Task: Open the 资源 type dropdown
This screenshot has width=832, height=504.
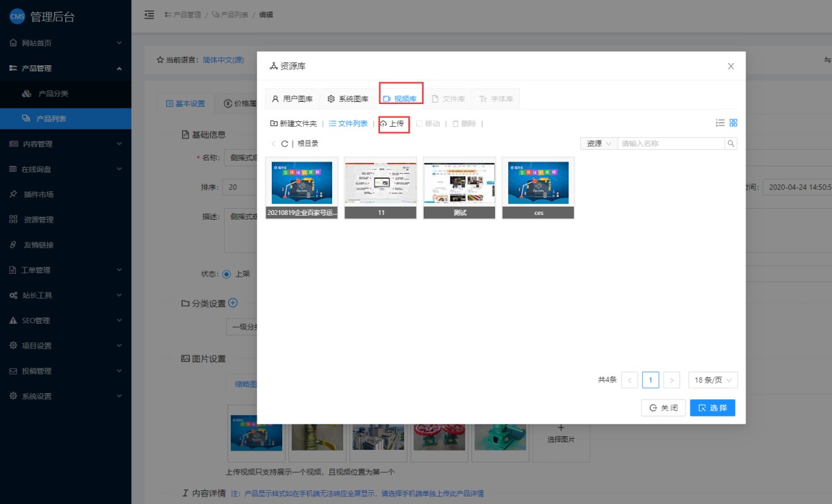Action: pyautogui.click(x=598, y=144)
